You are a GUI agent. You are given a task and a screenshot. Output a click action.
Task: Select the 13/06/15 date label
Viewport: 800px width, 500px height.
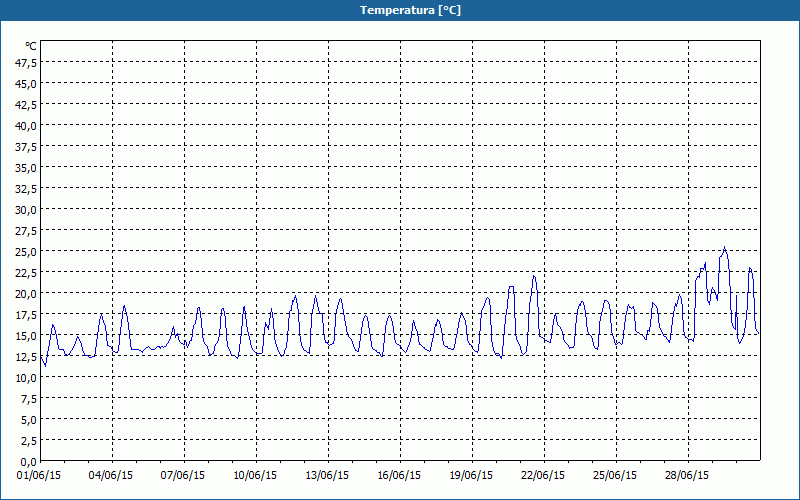pyautogui.click(x=327, y=476)
